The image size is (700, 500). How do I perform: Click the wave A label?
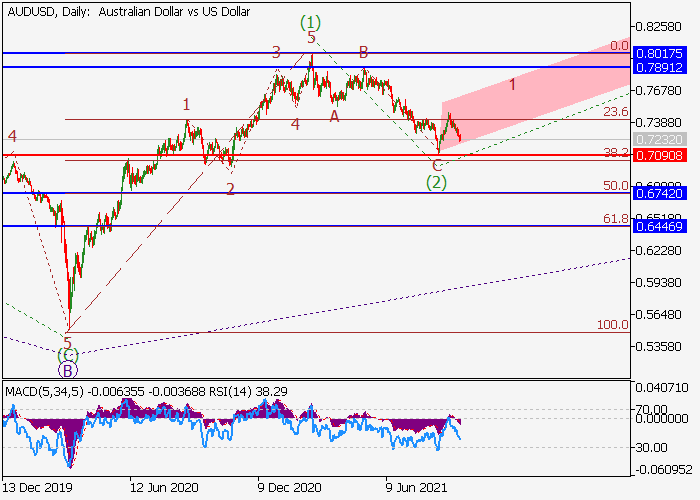(334, 117)
